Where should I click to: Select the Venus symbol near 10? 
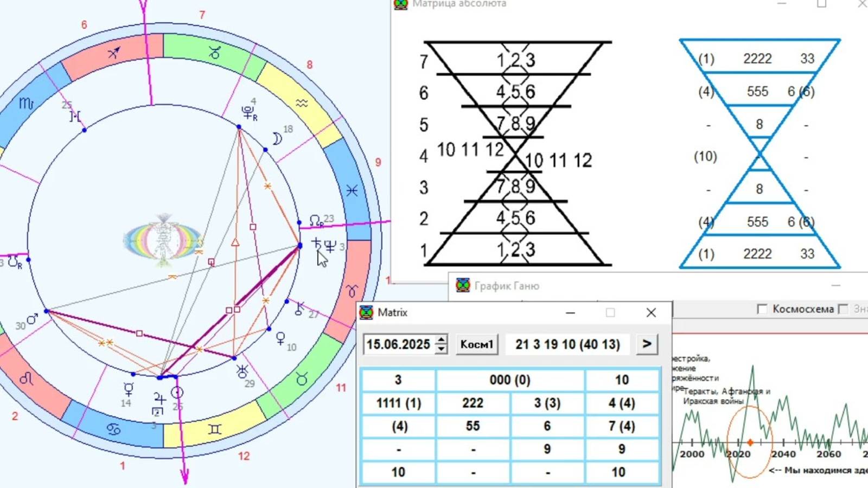click(280, 339)
